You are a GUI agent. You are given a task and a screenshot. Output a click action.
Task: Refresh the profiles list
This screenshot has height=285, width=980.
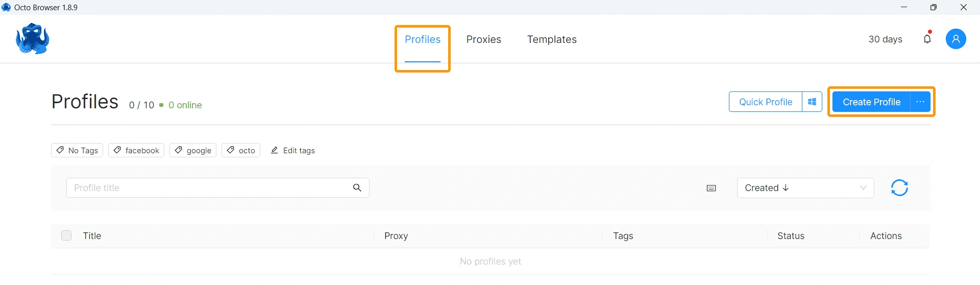pos(899,188)
